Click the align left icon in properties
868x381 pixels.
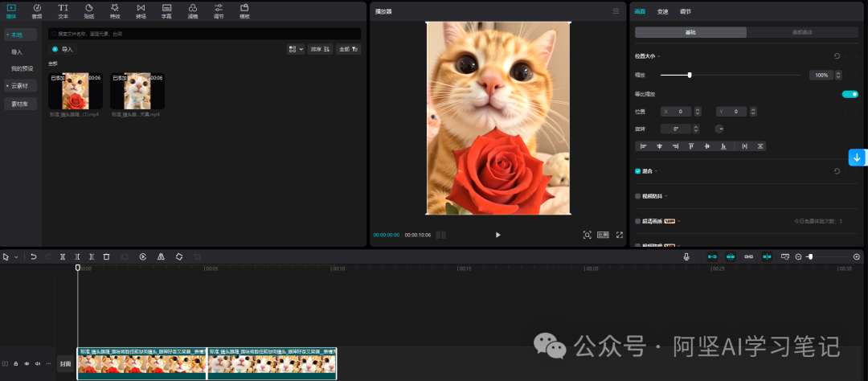tap(643, 146)
